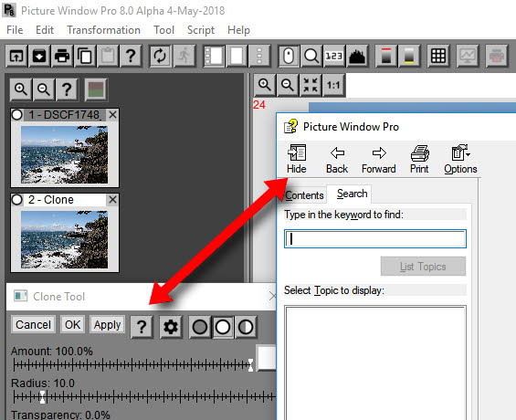
Task: Open the Script menu
Action: tap(201, 30)
